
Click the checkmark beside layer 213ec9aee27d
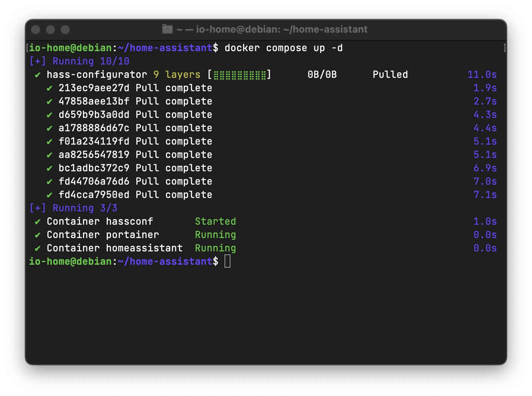(x=50, y=88)
